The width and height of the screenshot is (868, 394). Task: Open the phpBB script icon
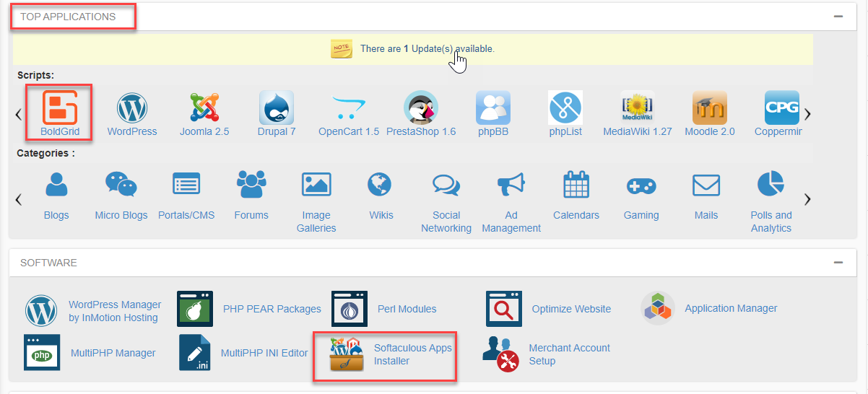[x=493, y=108]
